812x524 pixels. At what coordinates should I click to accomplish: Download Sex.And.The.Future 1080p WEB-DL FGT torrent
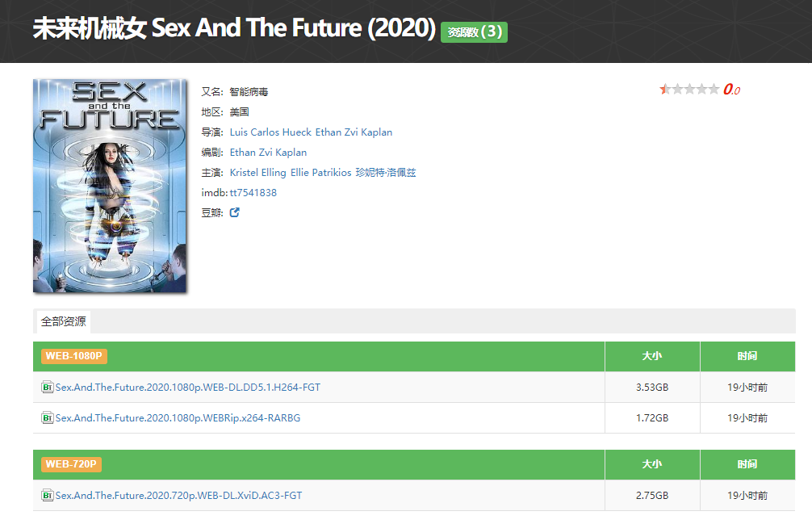[x=187, y=388]
